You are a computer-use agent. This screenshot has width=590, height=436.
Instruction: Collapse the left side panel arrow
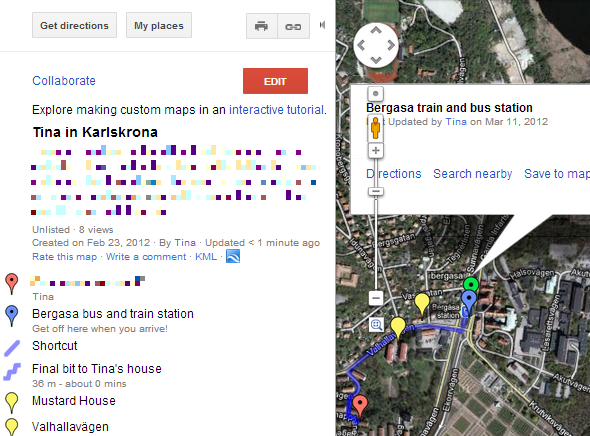tap(322, 25)
